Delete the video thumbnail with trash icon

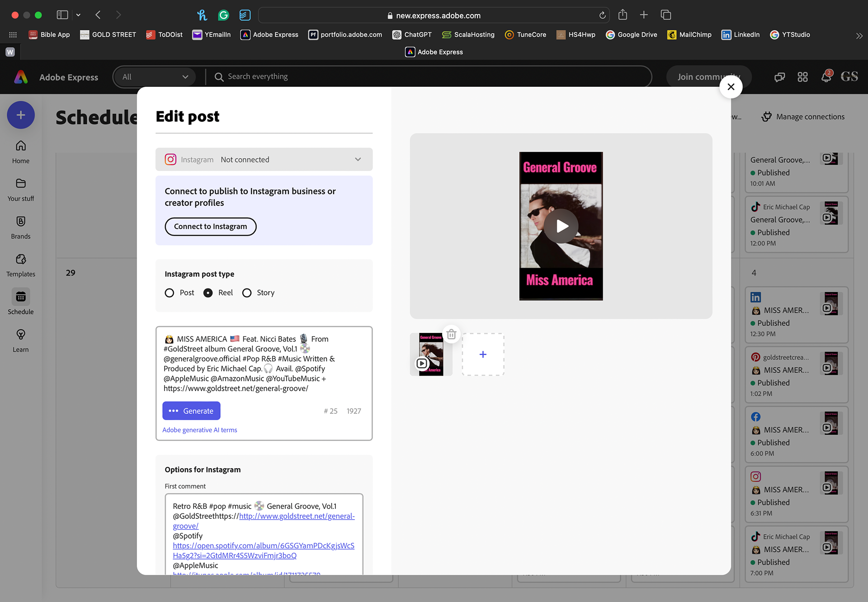coord(451,334)
